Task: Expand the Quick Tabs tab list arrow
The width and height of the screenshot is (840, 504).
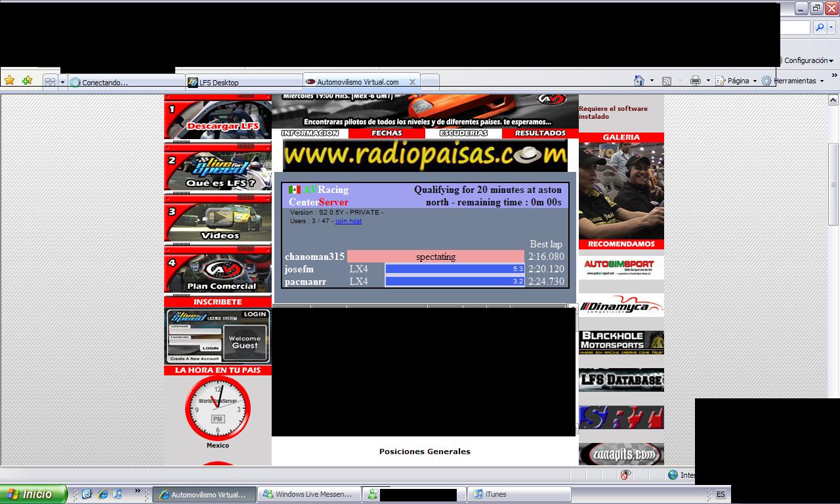Action: click(x=62, y=83)
